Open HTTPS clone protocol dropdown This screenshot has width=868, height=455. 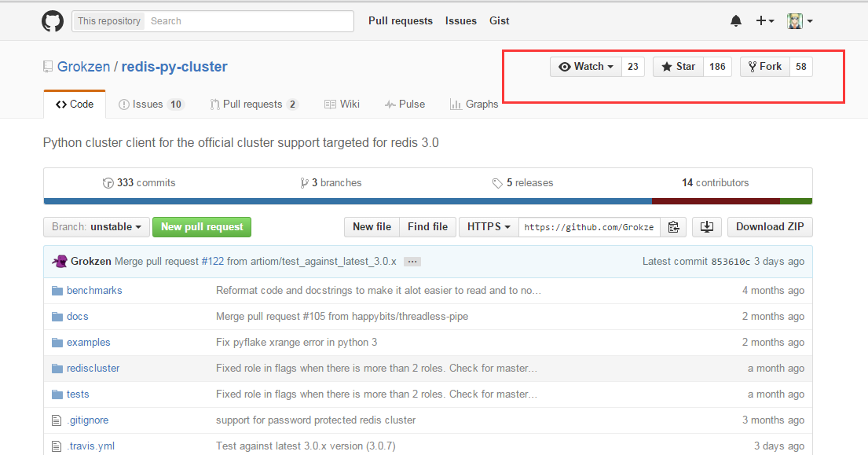489,227
